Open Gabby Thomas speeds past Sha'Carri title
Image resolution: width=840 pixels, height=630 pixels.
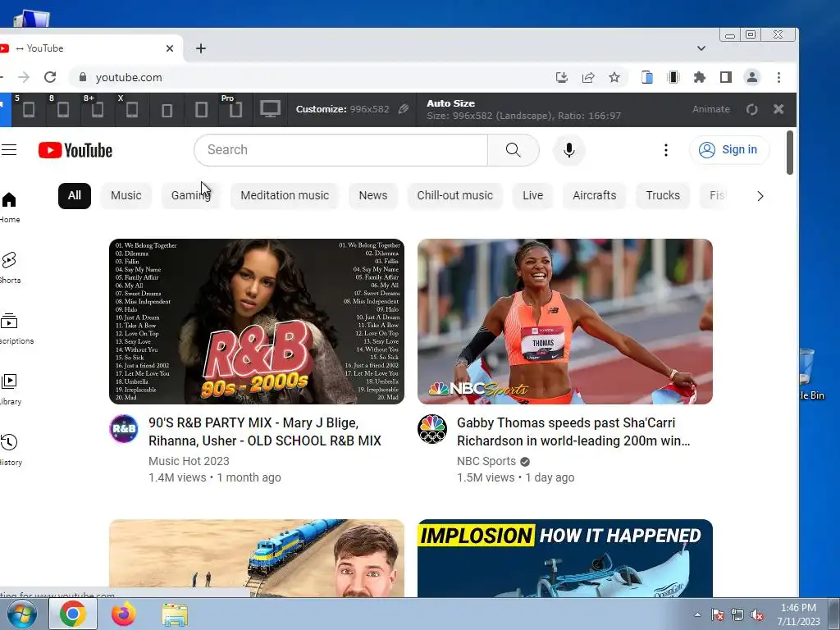[573, 431]
